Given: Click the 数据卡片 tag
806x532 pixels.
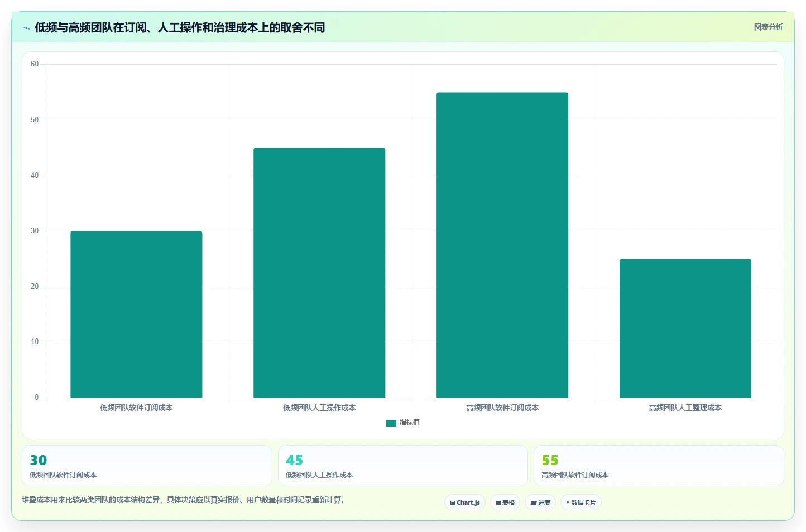Looking at the screenshot, I should pyautogui.click(x=581, y=502).
